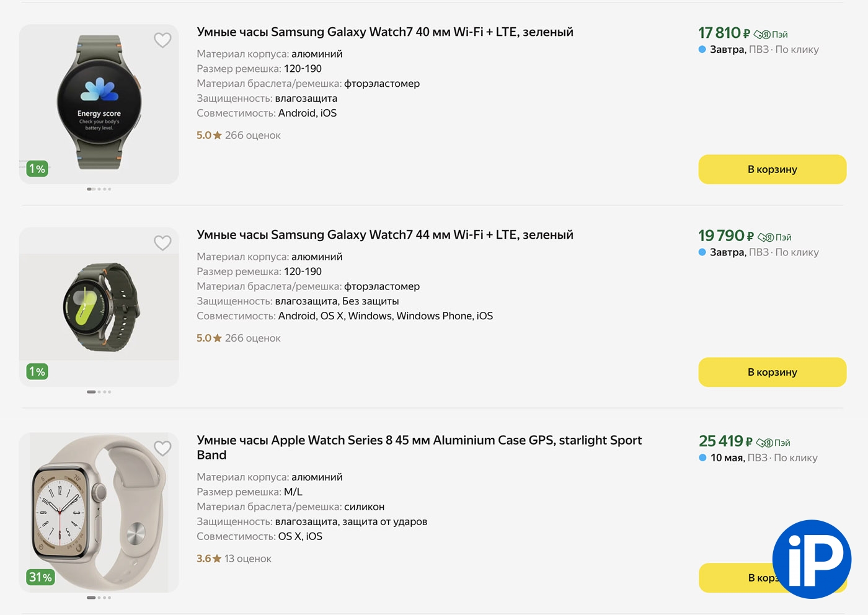Add Galaxy Watch7 44 mm to cart
The height and width of the screenshot is (615, 868).
point(772,372)
